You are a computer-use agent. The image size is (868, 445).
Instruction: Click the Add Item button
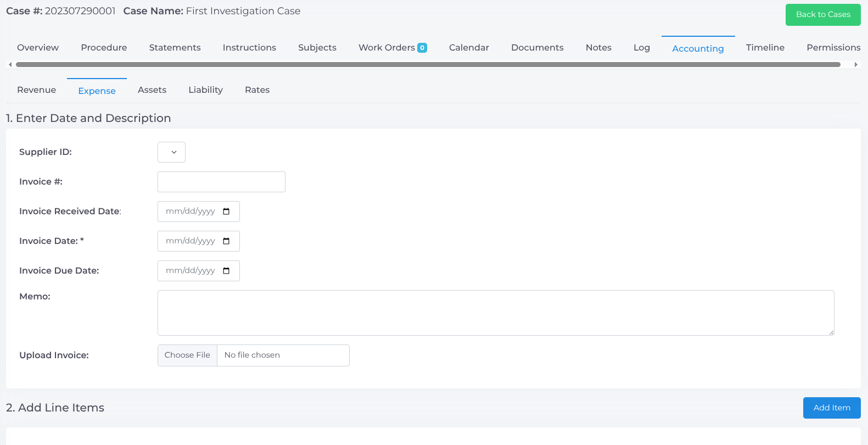coord(832,408)
